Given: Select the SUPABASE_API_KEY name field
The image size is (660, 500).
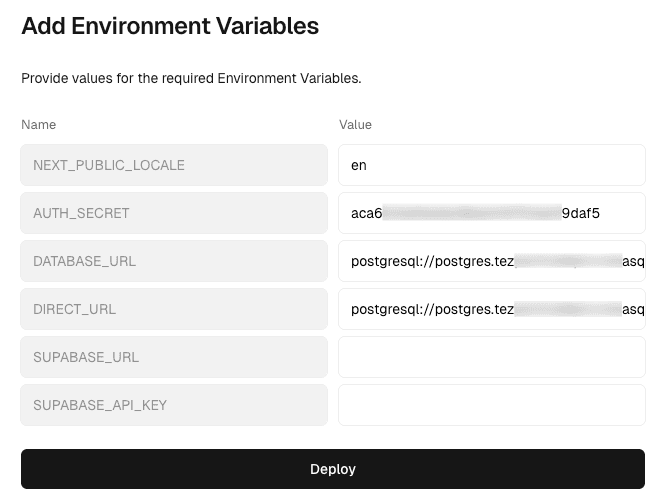Looking at the screenshot, I should click(174, 405).
